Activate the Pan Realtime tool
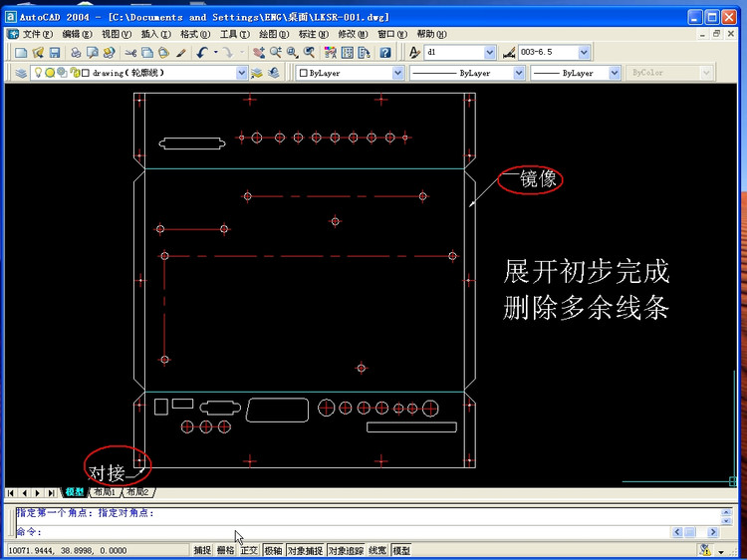This screenshot has width=747, height=560. click(259, 53)
